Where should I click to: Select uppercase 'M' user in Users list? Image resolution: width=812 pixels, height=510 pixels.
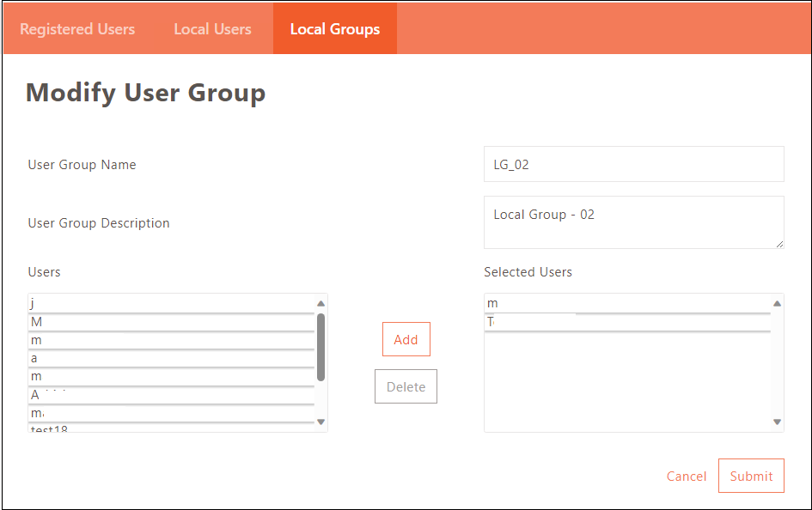172,322
